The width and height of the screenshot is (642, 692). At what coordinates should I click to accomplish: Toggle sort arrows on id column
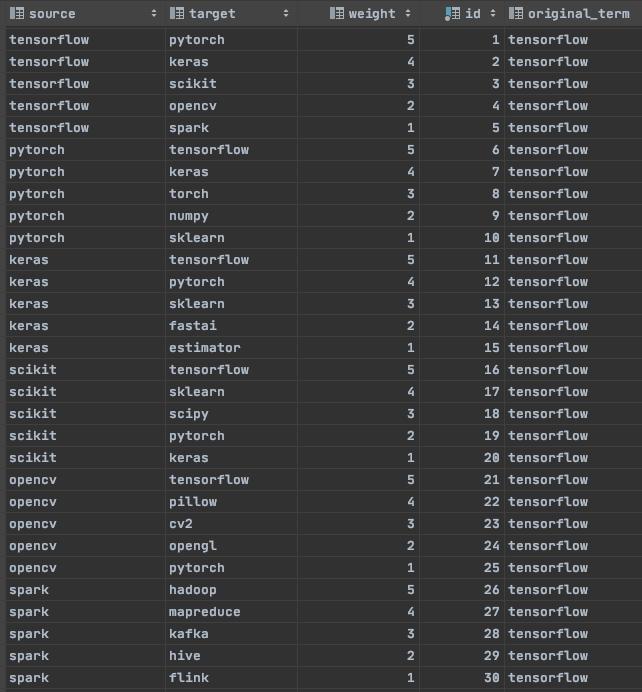pyautogui.click(x=493, y=14)
